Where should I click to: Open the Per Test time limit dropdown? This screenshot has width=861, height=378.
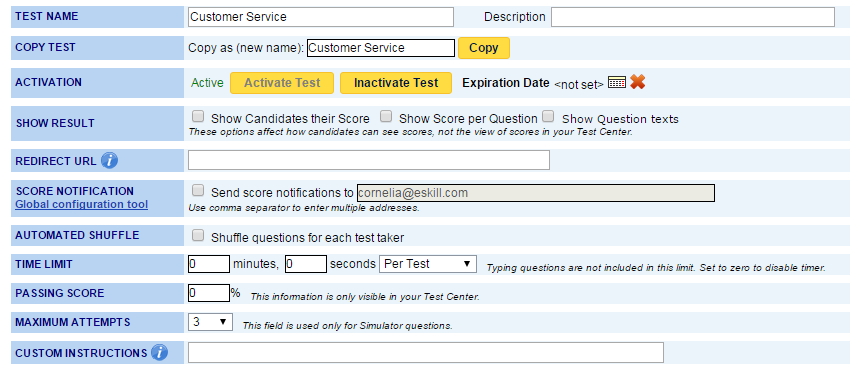click(x=428, y=264)
